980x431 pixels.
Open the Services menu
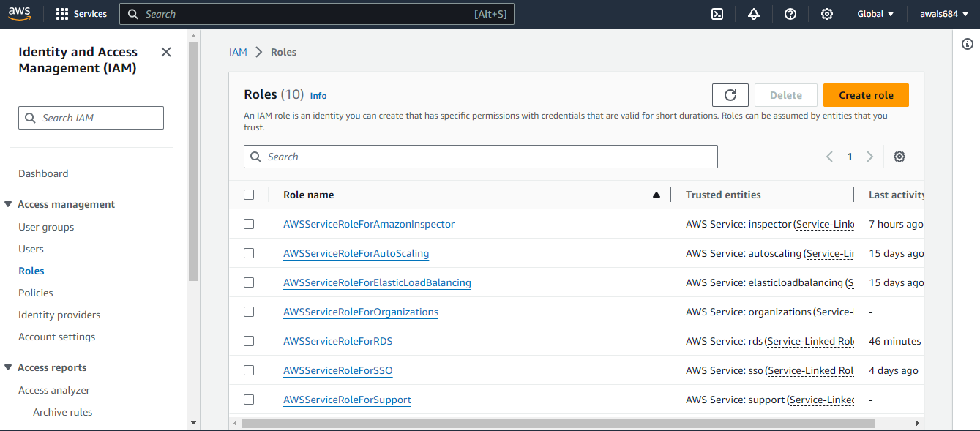coord(81,14)
